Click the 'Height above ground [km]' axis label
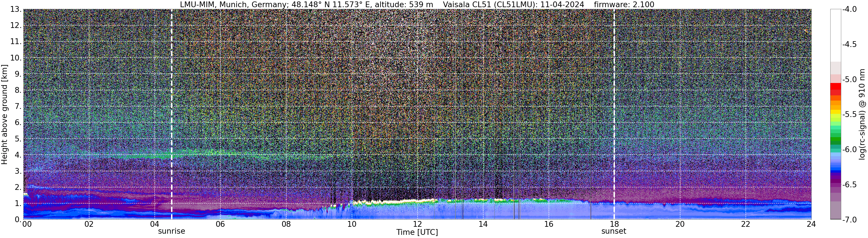 point(4,114)
